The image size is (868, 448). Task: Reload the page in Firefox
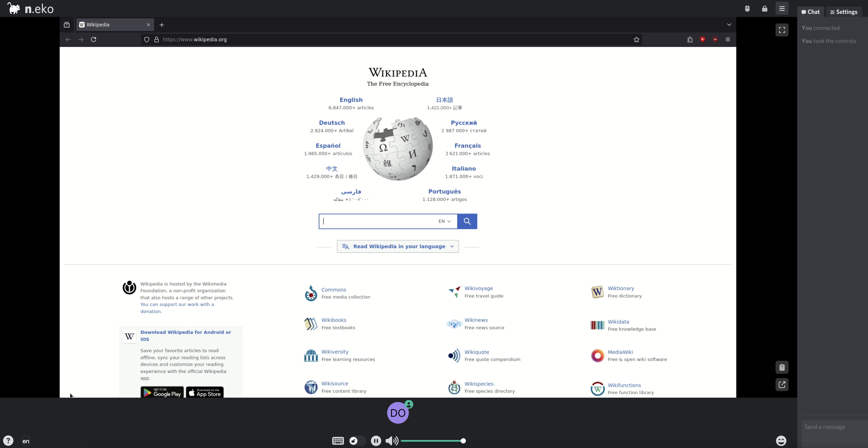point(93,40)
